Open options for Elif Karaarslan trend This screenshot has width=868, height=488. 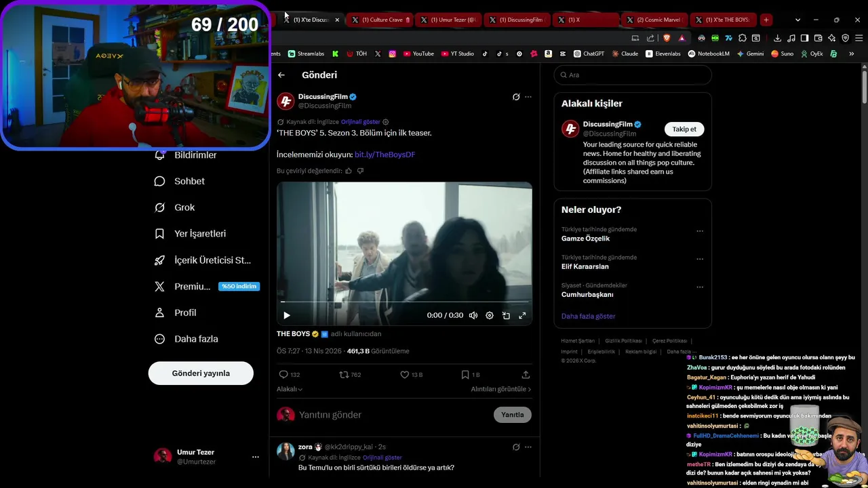700,259
